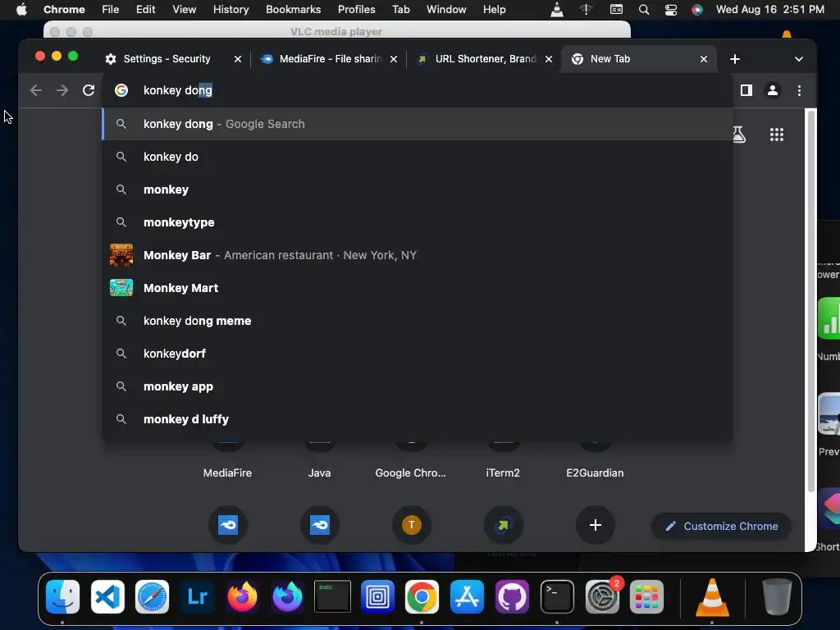Open Firefox from the Dock

(x=242, y=597)
